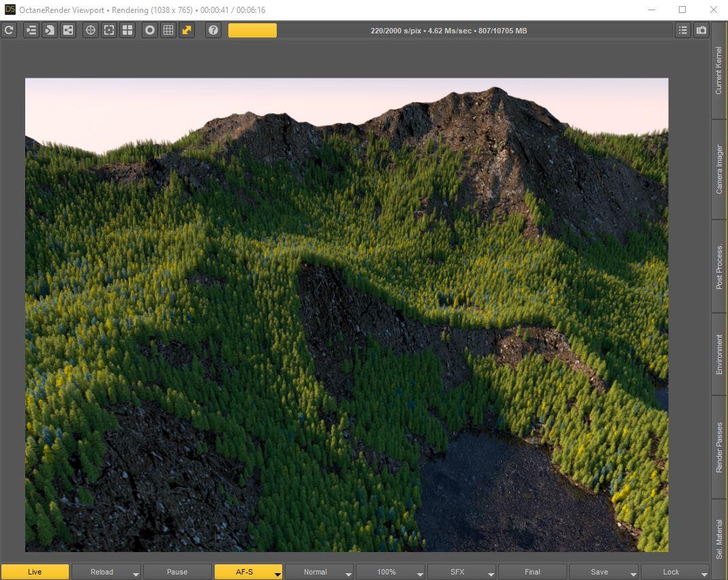Click the ring circle icon in toolbar
Viewport: 728px width, 580px height.
tap(150, 31)
